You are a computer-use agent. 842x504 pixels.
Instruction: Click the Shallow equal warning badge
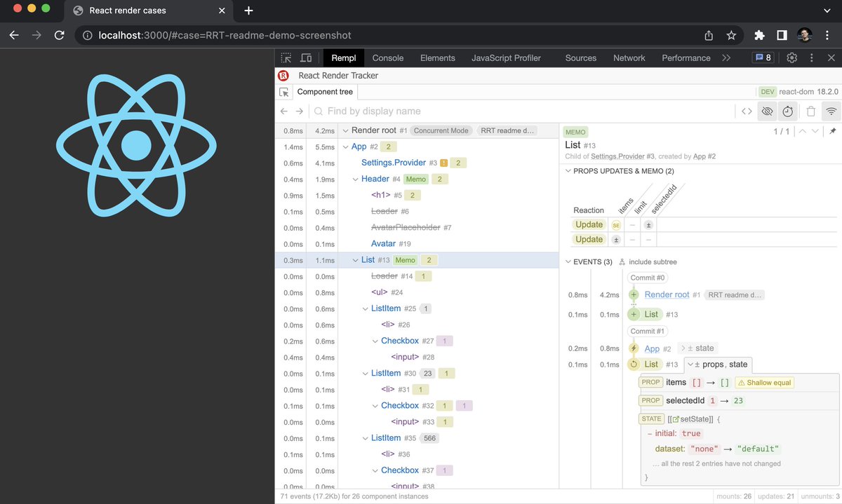[764, 383]
